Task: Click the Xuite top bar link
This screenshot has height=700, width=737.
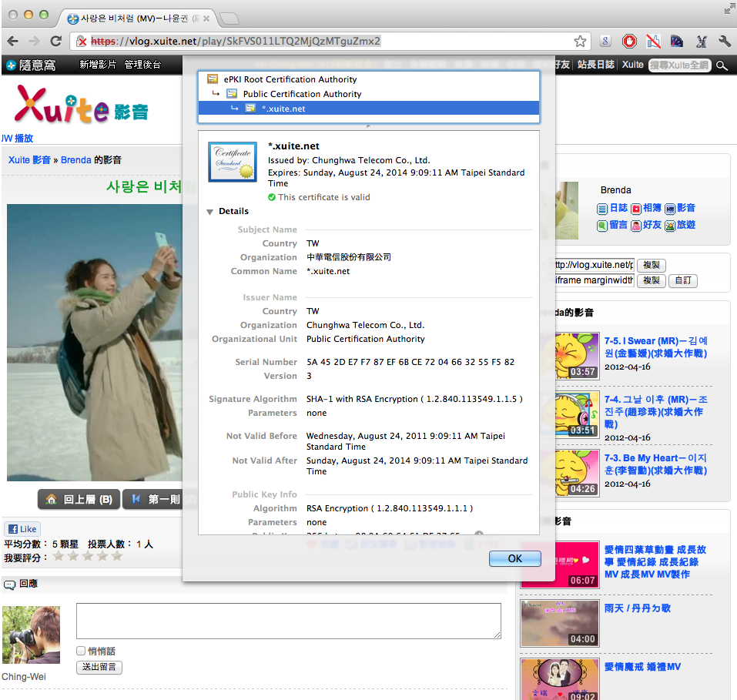Action: coord(632,65)
